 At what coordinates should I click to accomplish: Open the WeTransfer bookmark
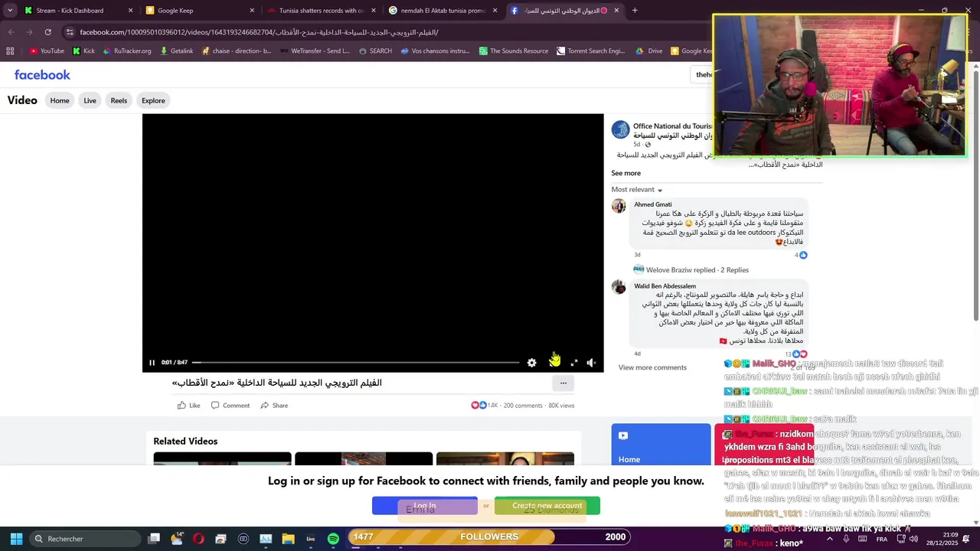(315, 51)
